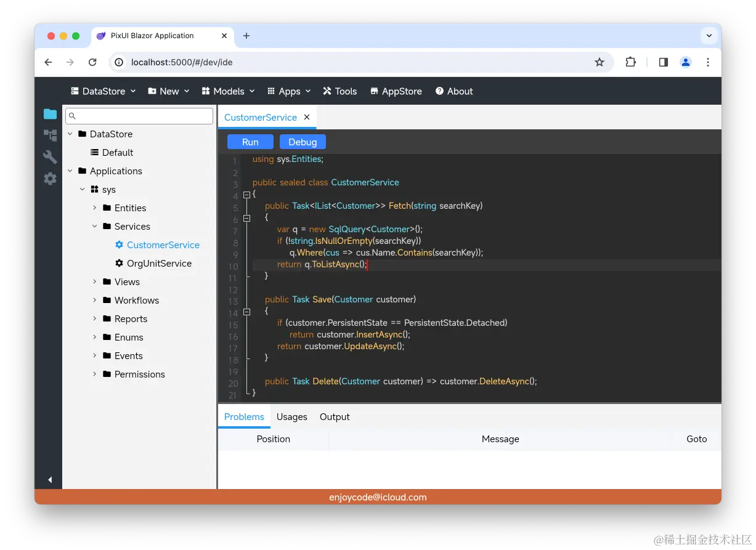Click the folder icon beside Entities
The image size is (756, 550).
(107, 208)
